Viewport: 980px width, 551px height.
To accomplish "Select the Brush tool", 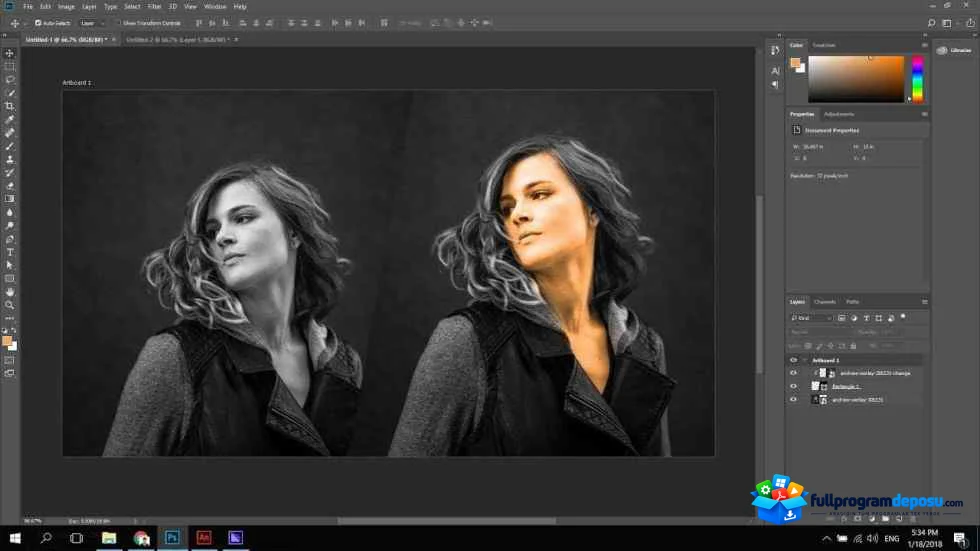I will (x=9, y=146).
